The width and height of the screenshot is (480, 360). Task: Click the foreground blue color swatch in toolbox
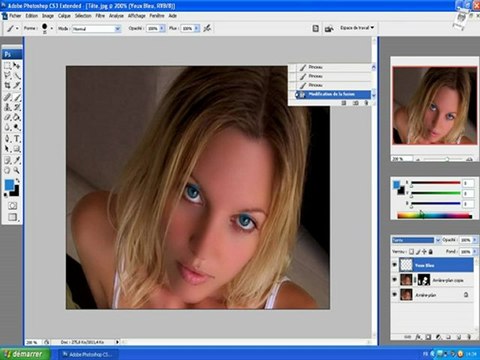9,184
